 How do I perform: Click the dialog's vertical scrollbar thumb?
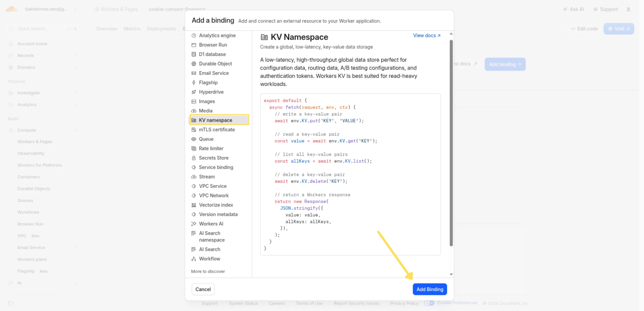[x=451, y=143]
